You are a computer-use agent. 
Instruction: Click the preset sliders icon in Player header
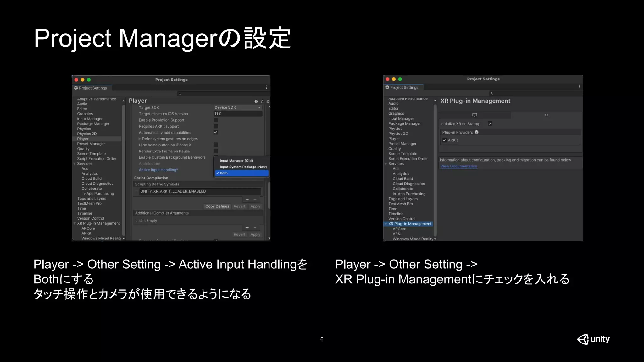(262, 101)
